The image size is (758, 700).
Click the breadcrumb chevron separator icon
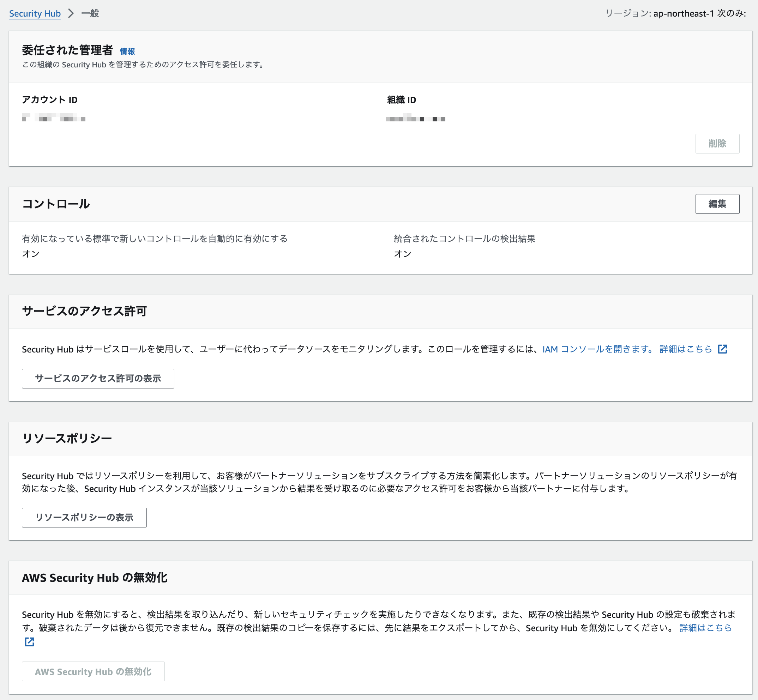(x=71, y=14)
